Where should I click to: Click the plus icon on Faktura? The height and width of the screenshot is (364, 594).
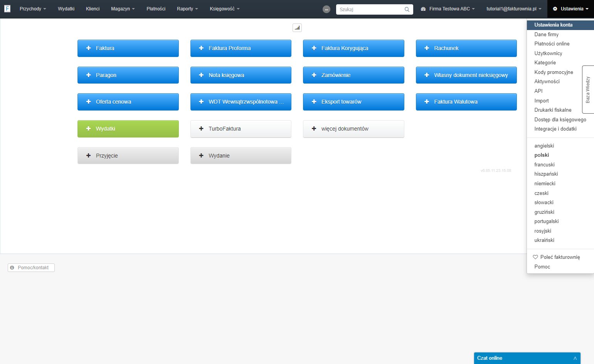88,48
